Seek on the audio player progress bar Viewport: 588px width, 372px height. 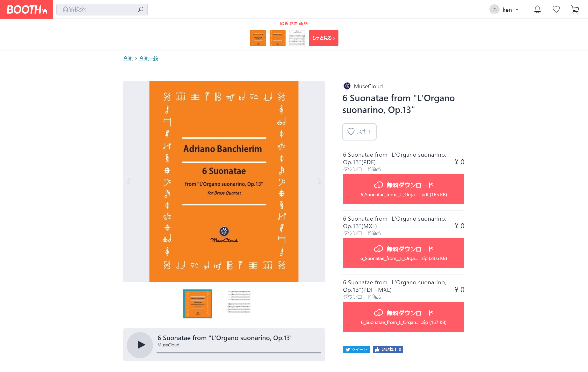click(239, 352)
